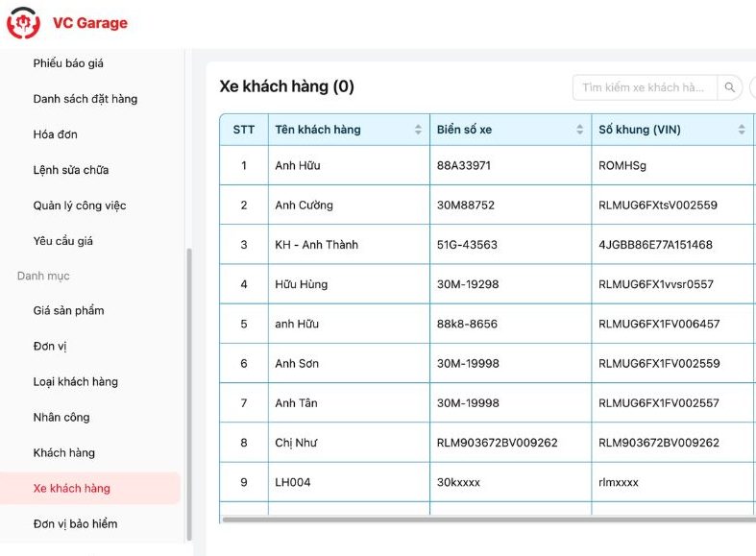756x556 pixels.
Task: Open Đơn vị bảo hiểm
Action: click(x=75, y=523)
